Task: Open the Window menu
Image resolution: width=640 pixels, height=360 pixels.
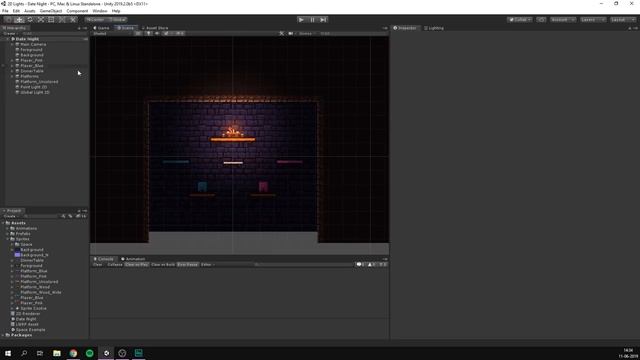Action: [x=100, y=11]
